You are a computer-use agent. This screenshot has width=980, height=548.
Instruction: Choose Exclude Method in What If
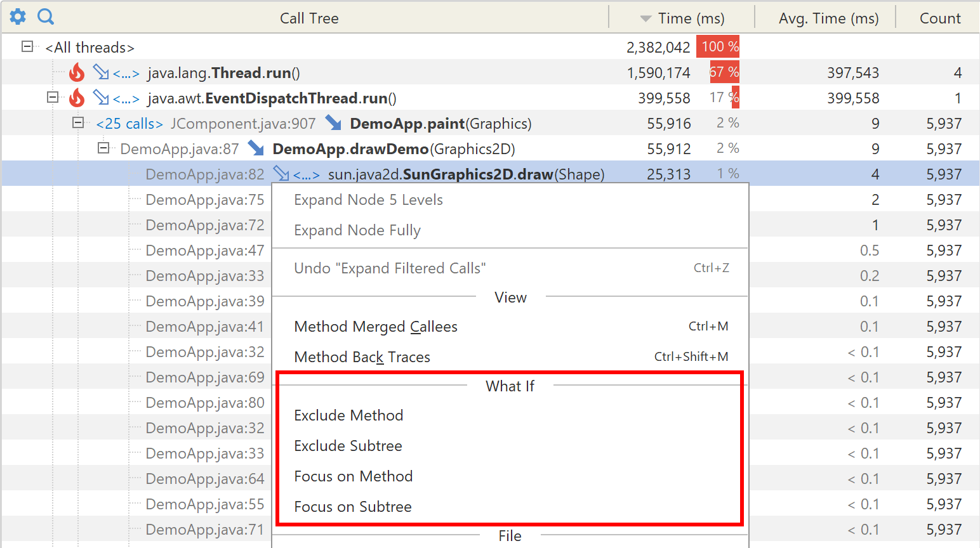(510, 415)
